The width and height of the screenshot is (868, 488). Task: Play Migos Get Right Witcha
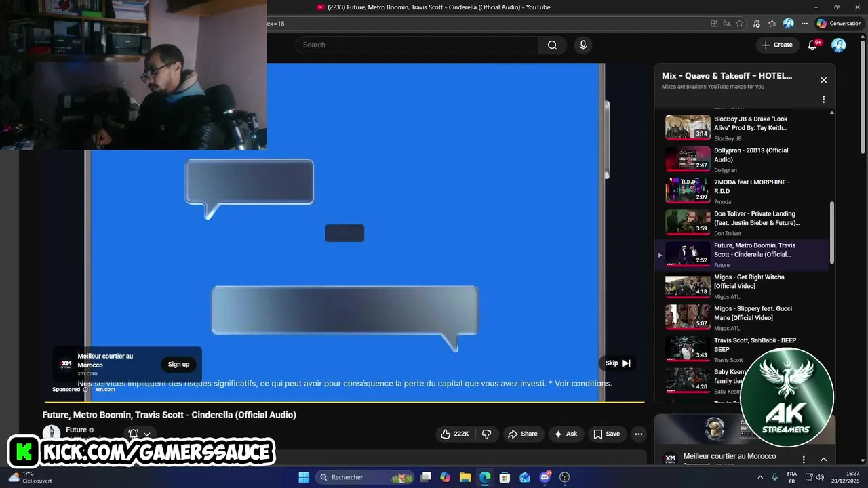coord(742,286)
